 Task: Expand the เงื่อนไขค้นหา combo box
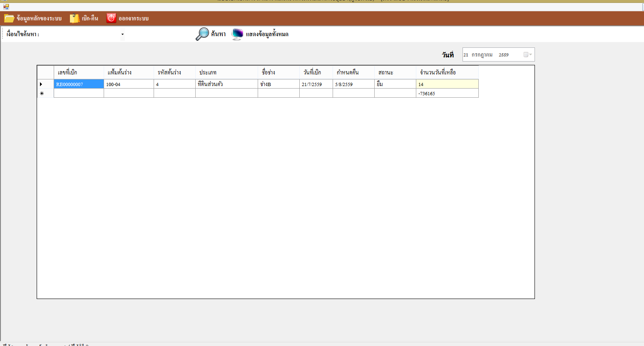click(x=122, y=34)
